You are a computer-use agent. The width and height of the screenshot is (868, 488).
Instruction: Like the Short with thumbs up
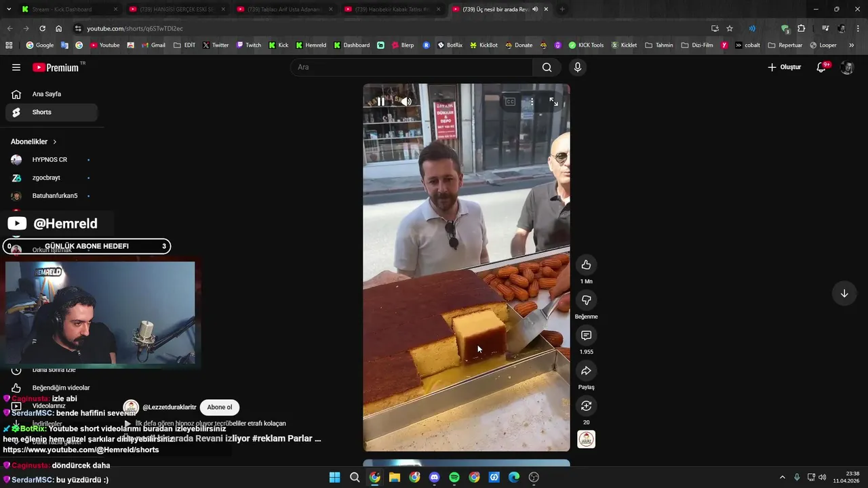click(x=587, y=264)
